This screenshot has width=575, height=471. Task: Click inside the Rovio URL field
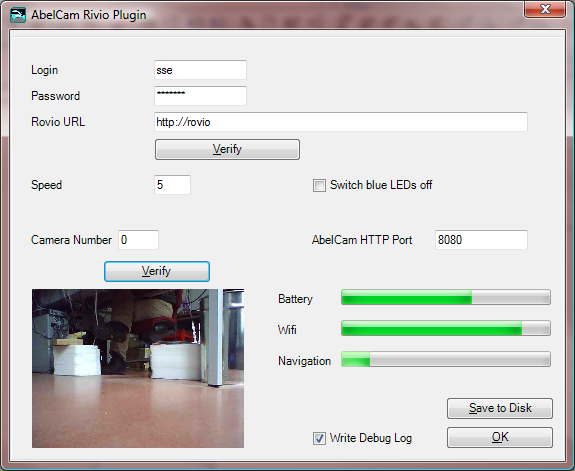point(341,122)
